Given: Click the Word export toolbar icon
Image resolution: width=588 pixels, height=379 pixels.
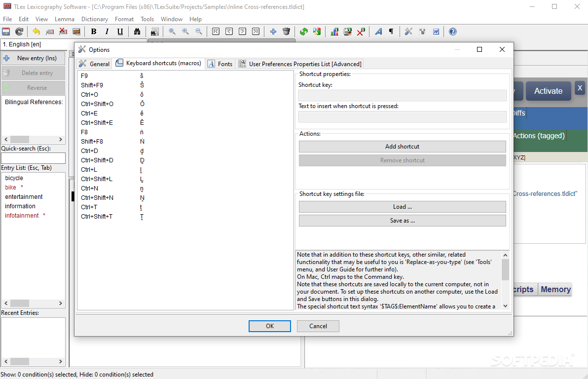Looking at the screenshot, I should click(436, 32).
